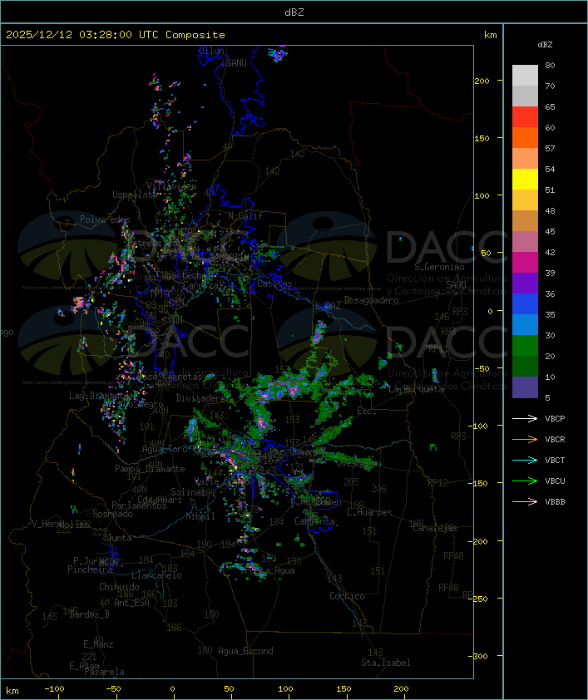Image resolution: width=588 pixels, height=700 pixels.
Task: Click the 'Pampa_Diamante' map label
Action: click(150, 469)
